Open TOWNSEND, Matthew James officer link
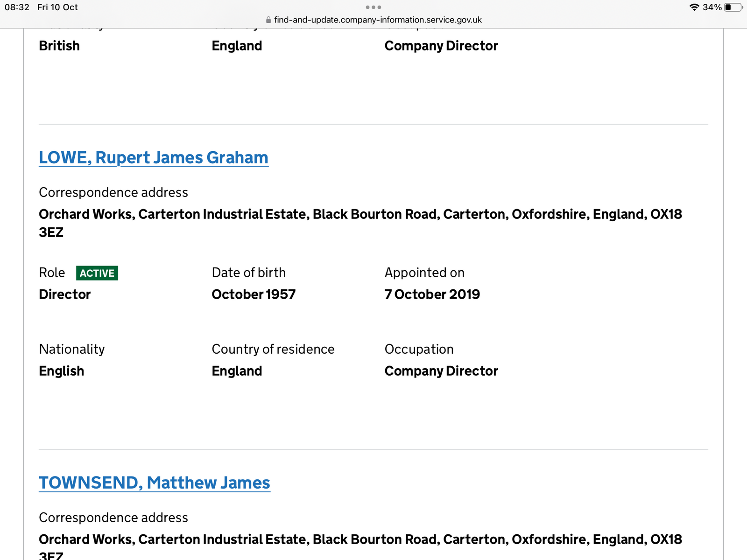 pos(154,483)
